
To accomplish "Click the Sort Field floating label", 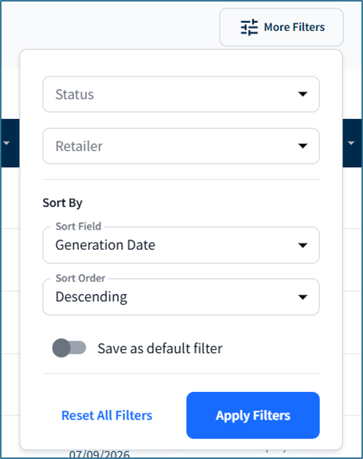I will 78,226.
